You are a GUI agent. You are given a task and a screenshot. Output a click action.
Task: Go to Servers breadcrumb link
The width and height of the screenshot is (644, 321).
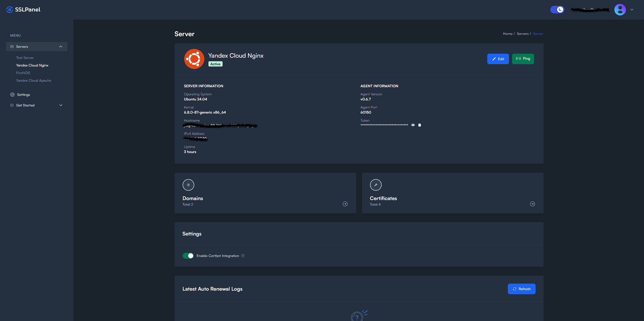(x=522, y=34)
